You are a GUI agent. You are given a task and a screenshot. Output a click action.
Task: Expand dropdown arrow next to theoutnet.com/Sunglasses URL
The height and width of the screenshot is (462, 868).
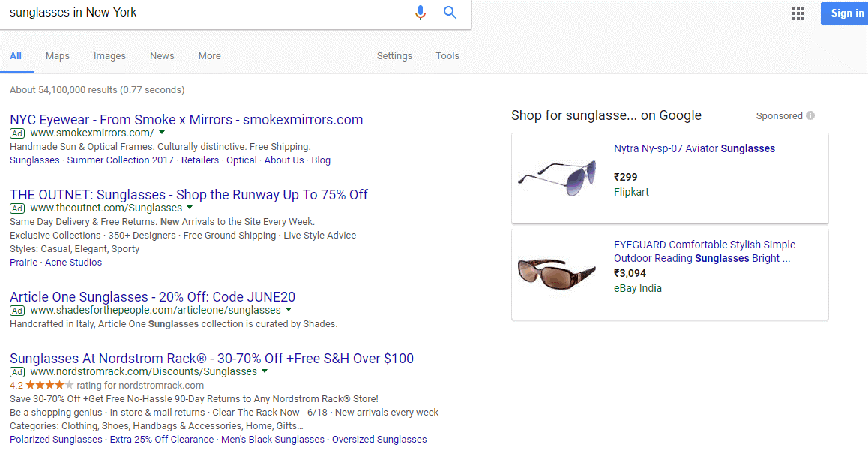tap(190, 208)
